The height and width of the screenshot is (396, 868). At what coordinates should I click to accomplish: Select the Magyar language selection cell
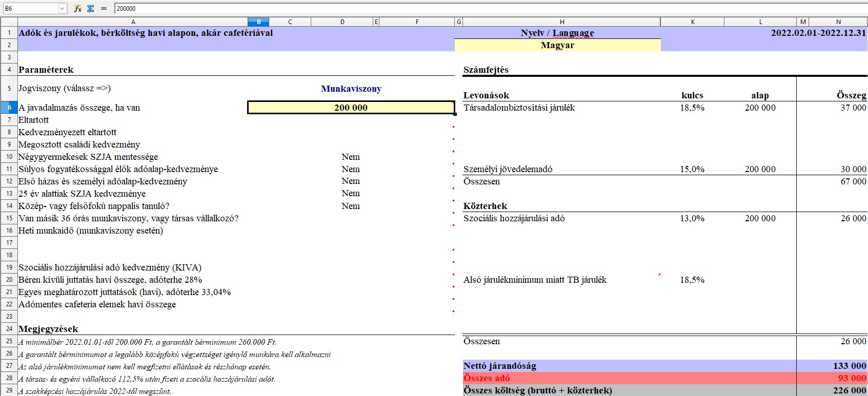pos(557,45)
